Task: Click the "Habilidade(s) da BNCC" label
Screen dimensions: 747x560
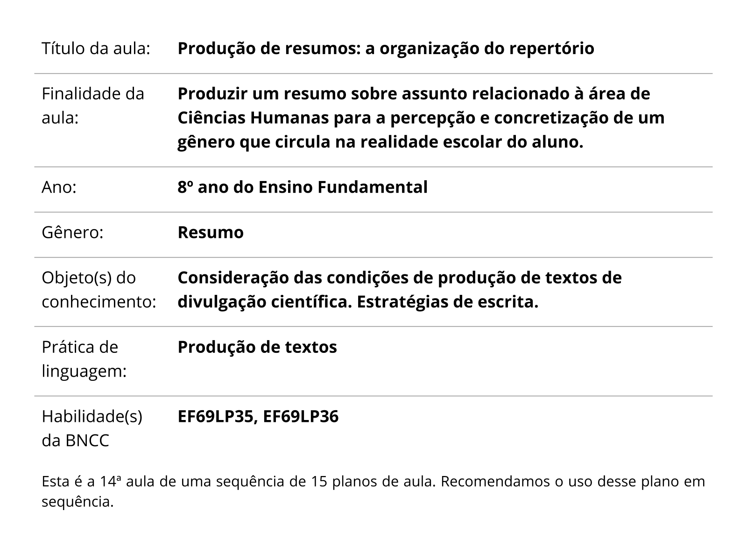Action: (x=92, y=428)
